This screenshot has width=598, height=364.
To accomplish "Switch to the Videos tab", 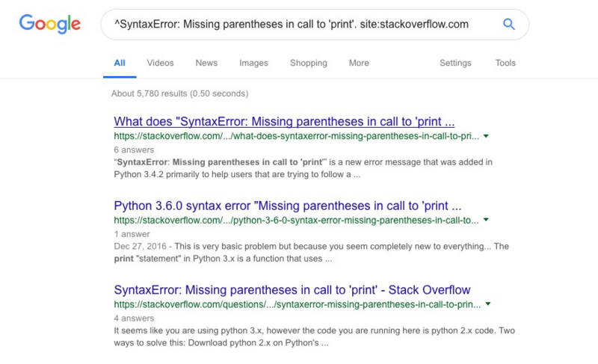I will click(159, 63).
